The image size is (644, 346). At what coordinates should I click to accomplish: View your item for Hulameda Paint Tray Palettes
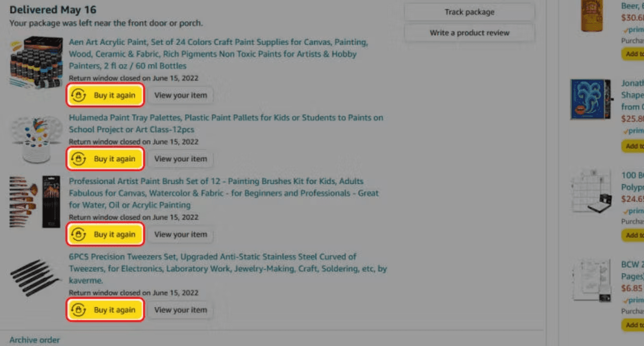(180, 159)
